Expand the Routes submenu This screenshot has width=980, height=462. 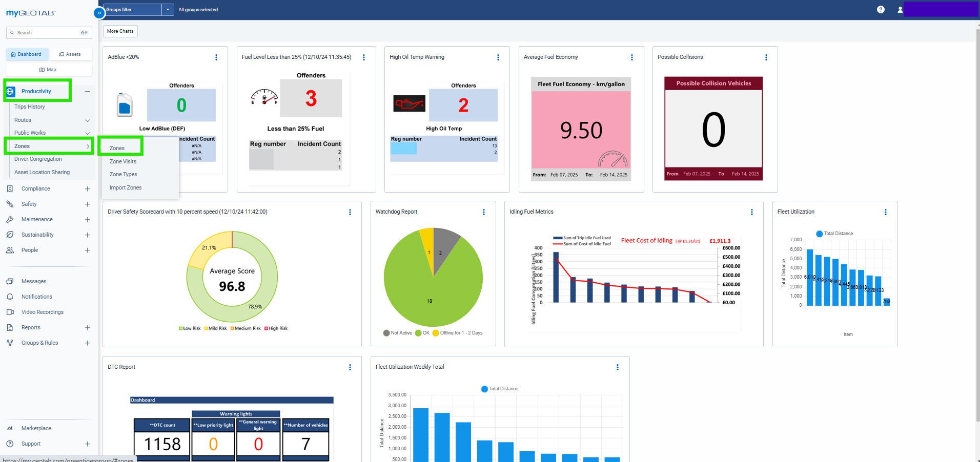coord(87,120)
